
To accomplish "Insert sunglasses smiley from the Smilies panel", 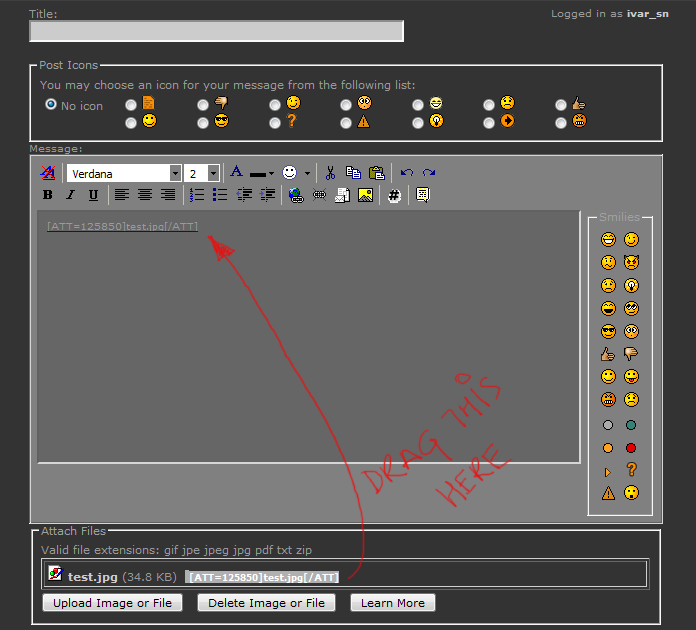I will tap(608, 331).
